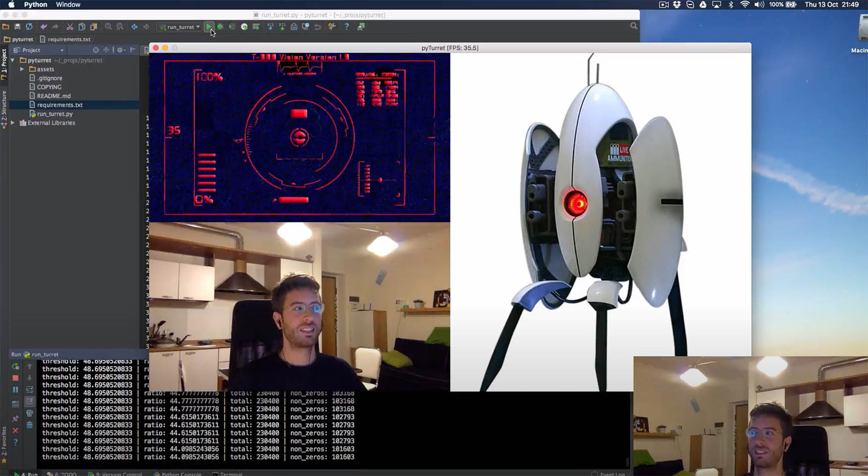Click the green Run button in toolbar

209,27
